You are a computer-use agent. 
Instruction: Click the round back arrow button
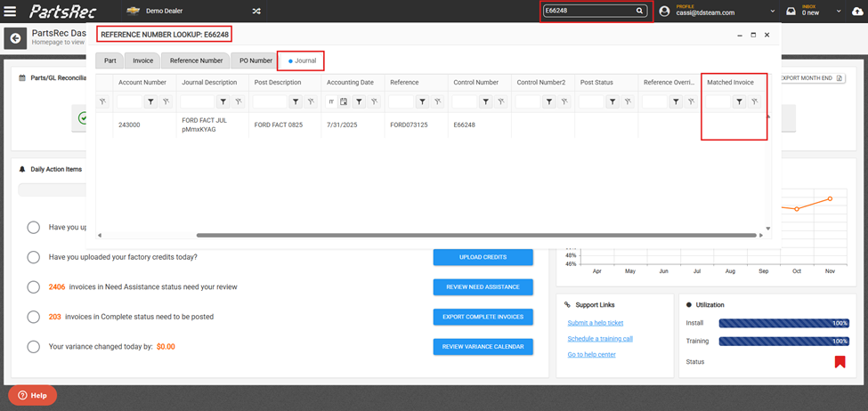(15, 38)
